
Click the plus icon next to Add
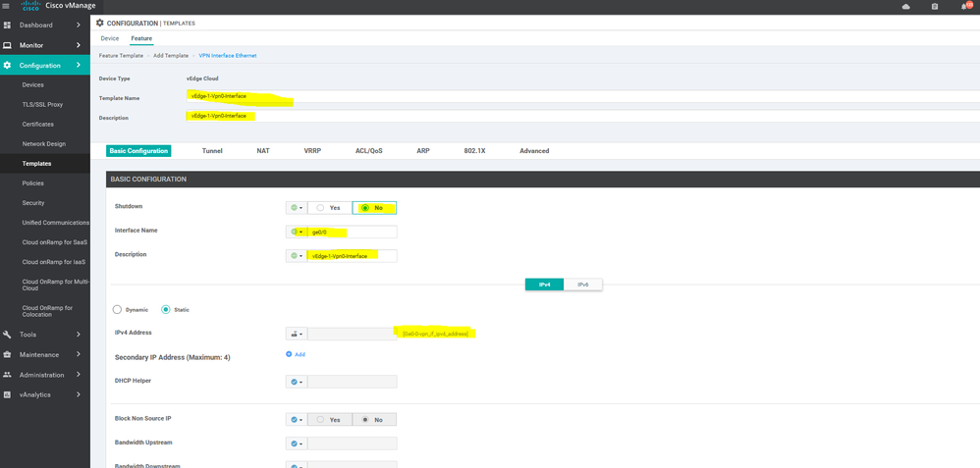point(289,353)
